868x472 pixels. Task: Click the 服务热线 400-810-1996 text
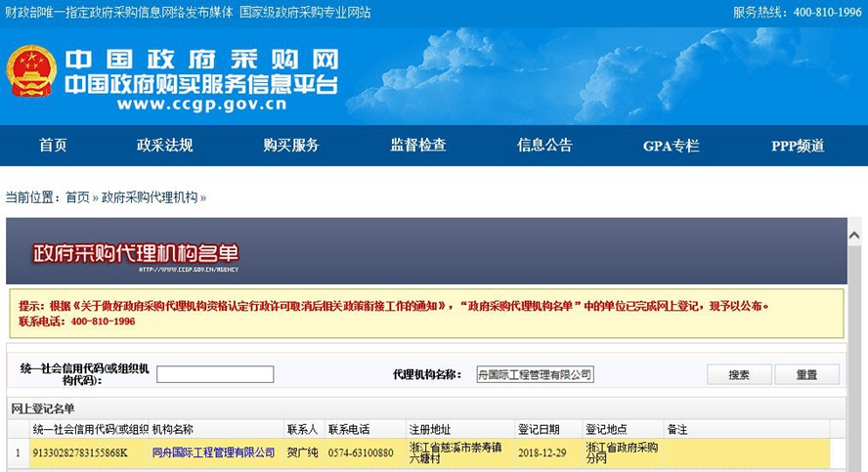coord(798,12)
